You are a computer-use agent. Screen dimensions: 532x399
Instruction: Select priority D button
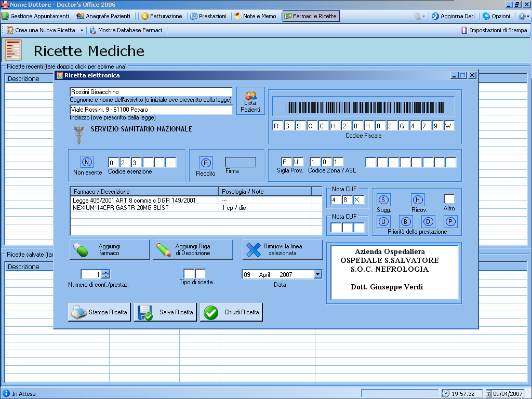pos(428,221)
